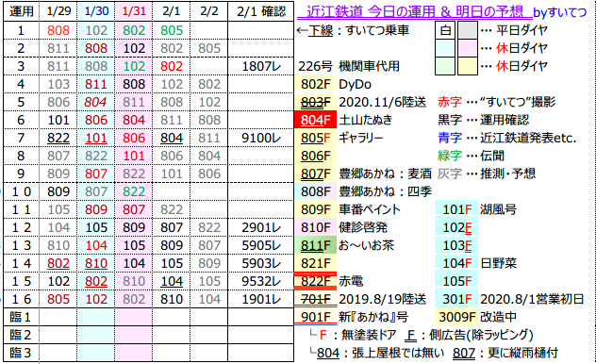
Task: Click the light green swatch in the legend's third swatch row
Action: click(x=445, y=66)
